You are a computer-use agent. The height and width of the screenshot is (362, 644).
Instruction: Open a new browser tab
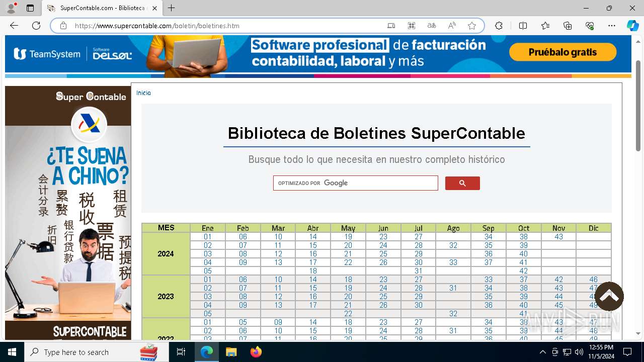172,8
